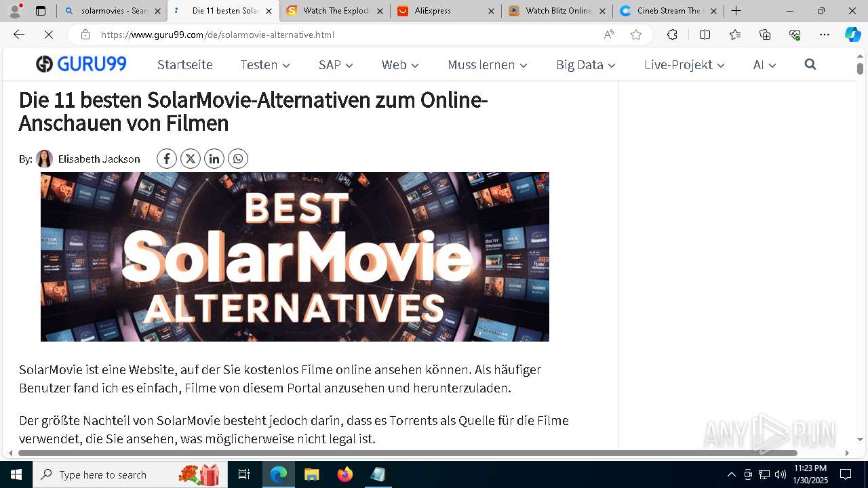Share the article on Facebook
The height and width of the screenshot is (488, 868).
167,159
